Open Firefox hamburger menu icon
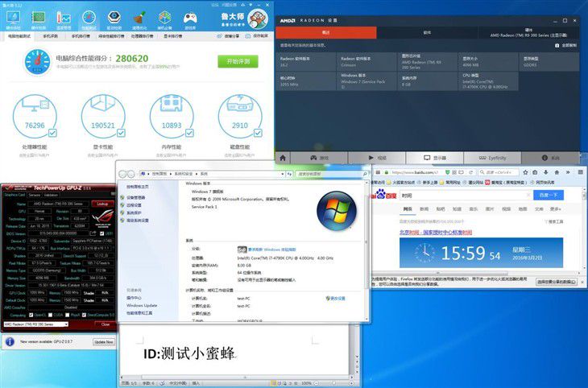 [580, 172]
